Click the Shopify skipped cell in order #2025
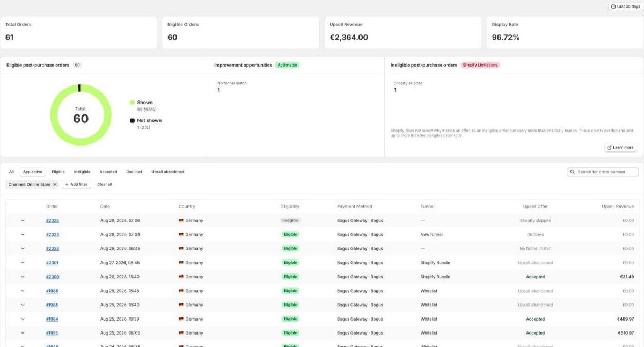 [x=536, y=220]
